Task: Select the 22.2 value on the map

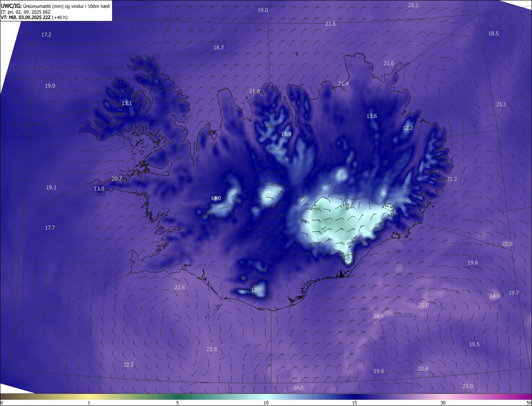Action: (128, 364)
